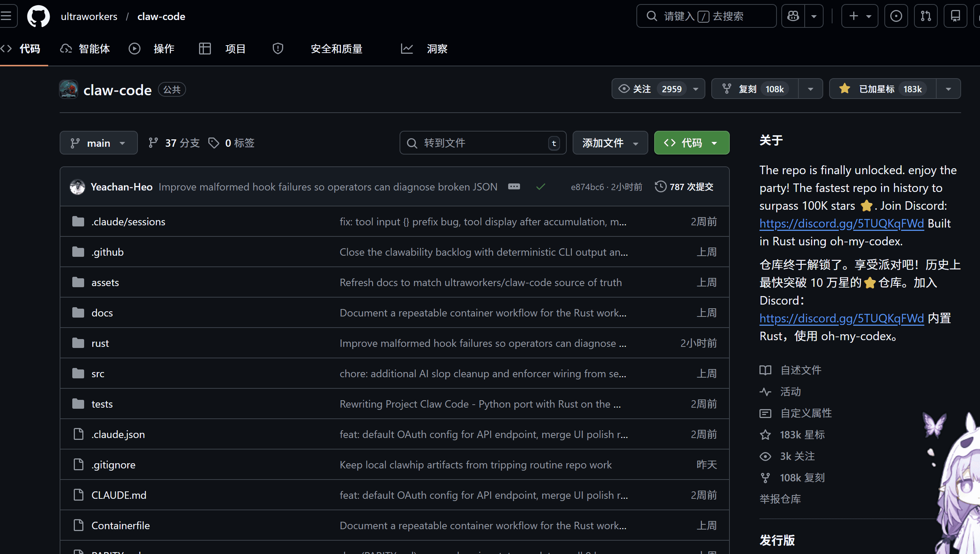Open the 发行版 releases heading
Viewport: 980px width, 554px height.
(x=777, y=540)
